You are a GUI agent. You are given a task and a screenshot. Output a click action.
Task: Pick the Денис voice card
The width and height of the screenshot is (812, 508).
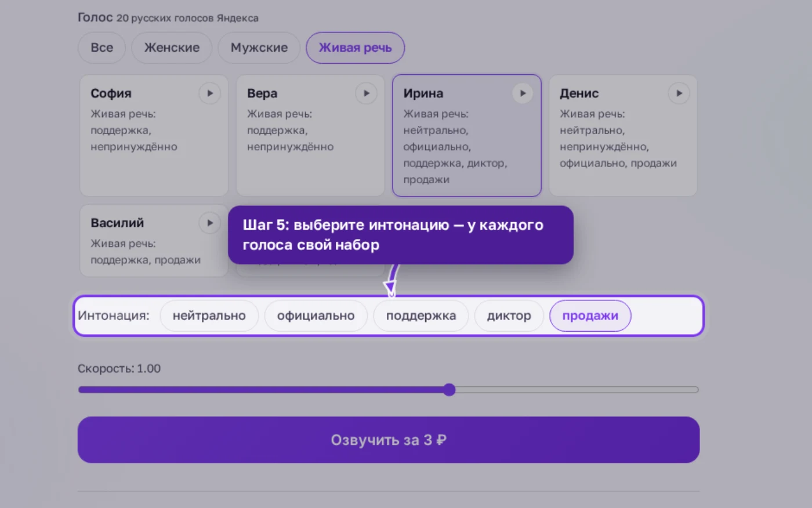(623, 136)
